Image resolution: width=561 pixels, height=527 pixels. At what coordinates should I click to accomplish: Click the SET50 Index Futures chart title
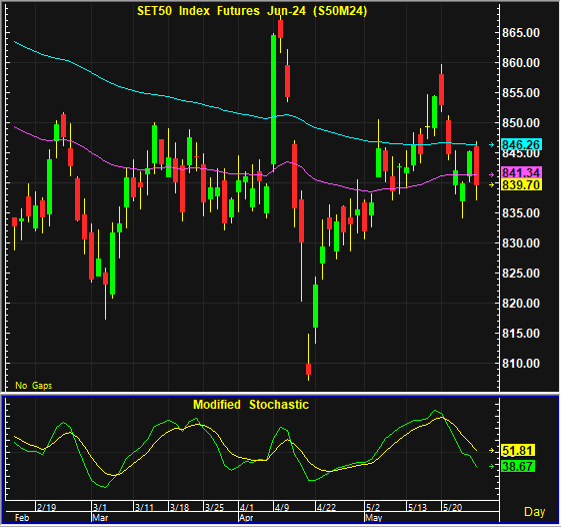[x=252, y=11]
